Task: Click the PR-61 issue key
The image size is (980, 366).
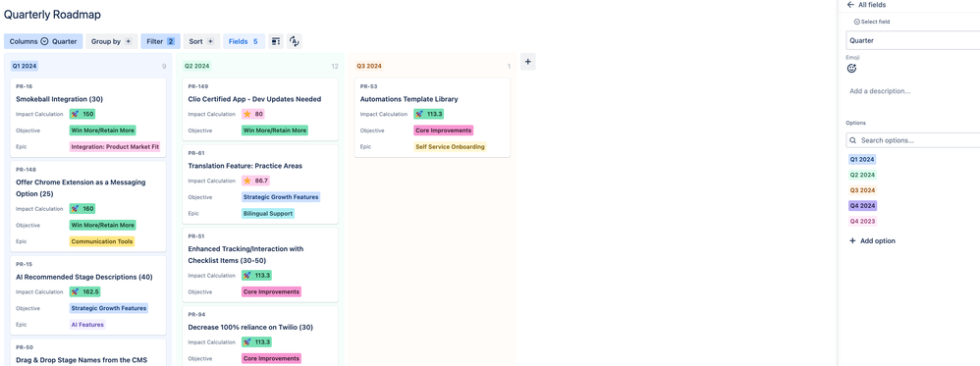Action: click(x=196, y=153)
